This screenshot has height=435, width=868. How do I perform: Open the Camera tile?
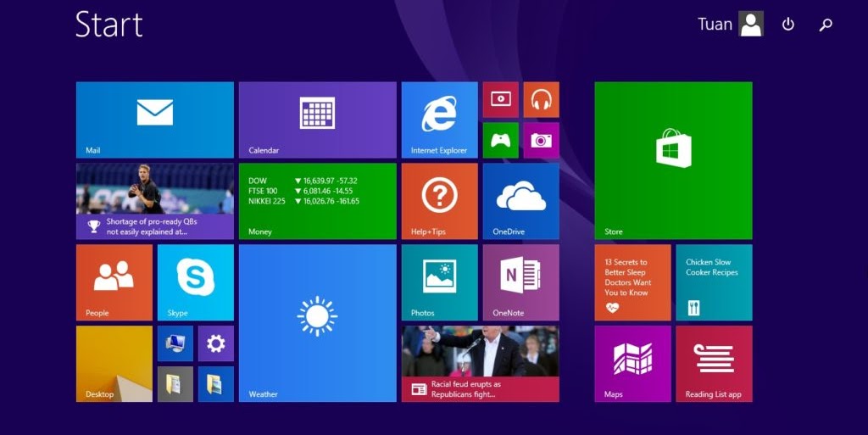click(x=542, y=141)
